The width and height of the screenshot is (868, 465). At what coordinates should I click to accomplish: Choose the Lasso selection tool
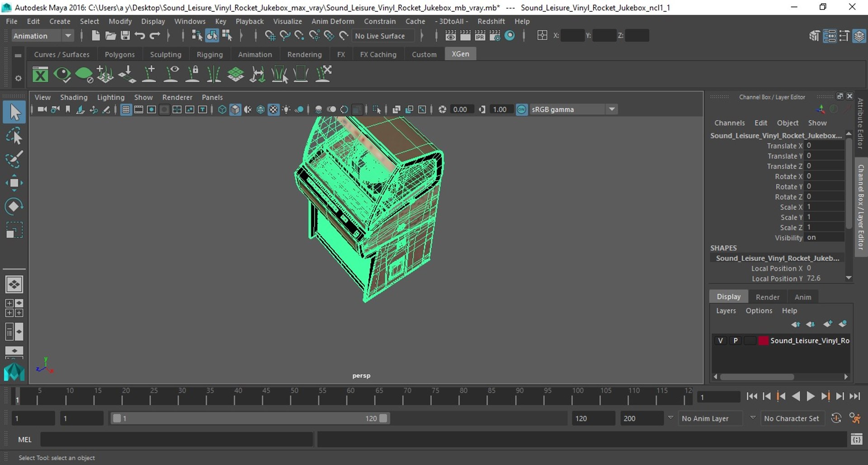click(14, 136)
